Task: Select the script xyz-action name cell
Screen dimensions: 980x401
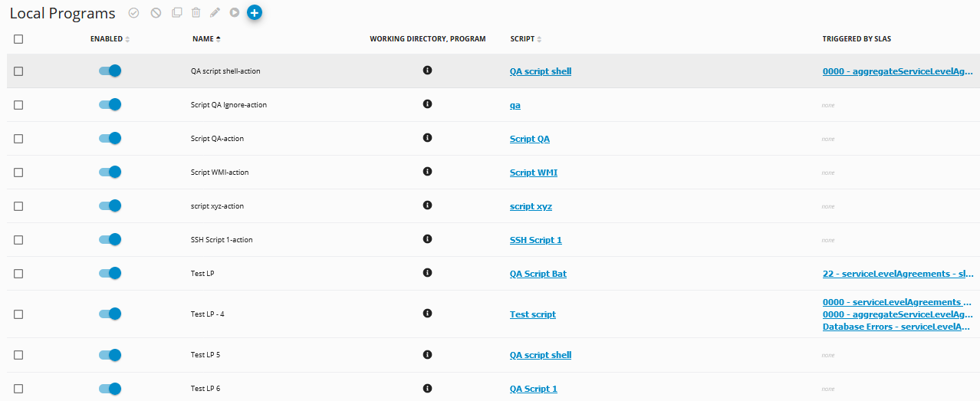Action: [x=217, y=206]
